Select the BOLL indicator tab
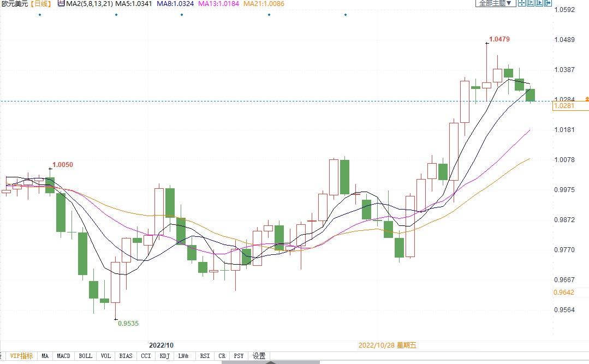 coord(86,356)
